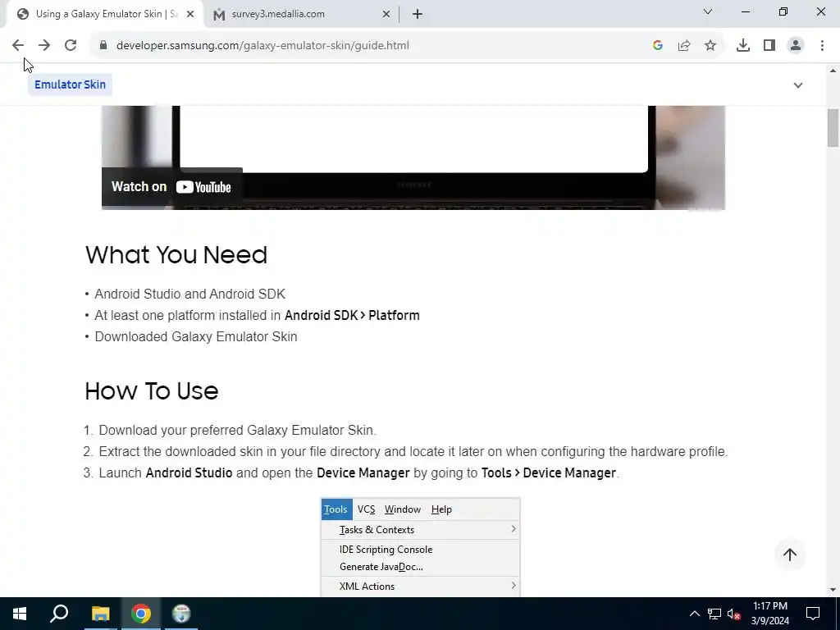Open the tab search dropdown
Viewport: 840px width, 630px height.
pos(708,11)
